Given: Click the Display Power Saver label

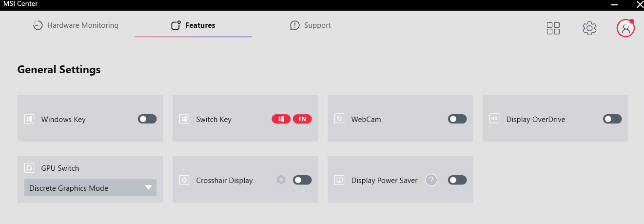Looking at the screenshot, I should coord(384,181).
